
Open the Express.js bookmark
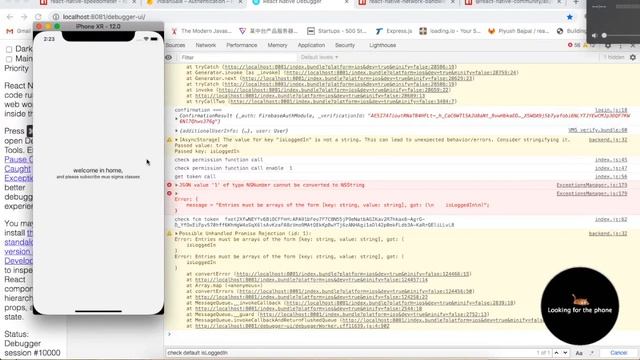point(394,31)
